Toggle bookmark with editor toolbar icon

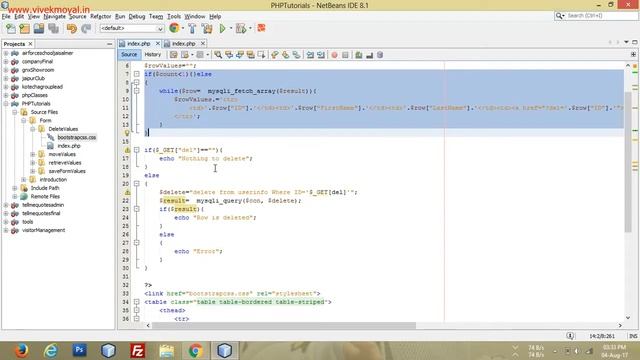pos(296,55)
